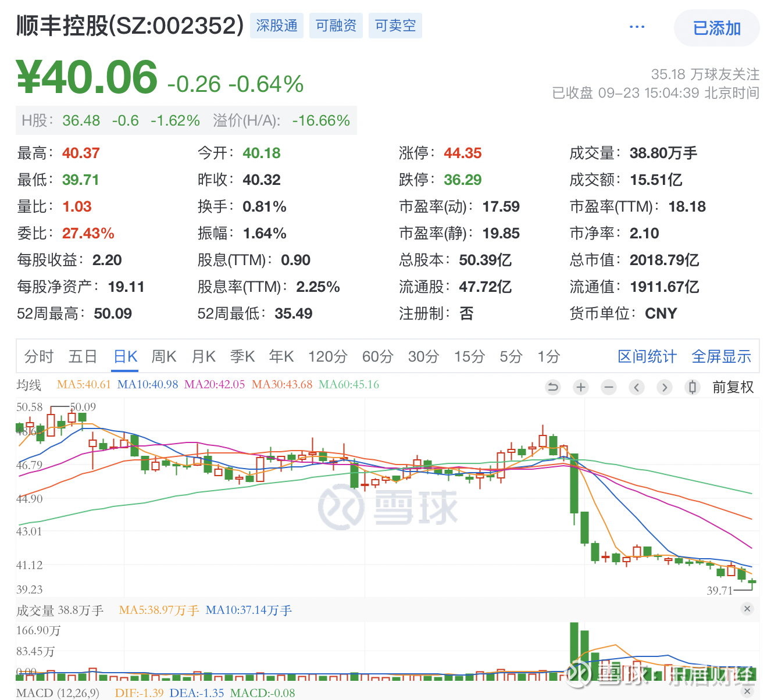Switch to the 月K tab

tap(204, 356)
